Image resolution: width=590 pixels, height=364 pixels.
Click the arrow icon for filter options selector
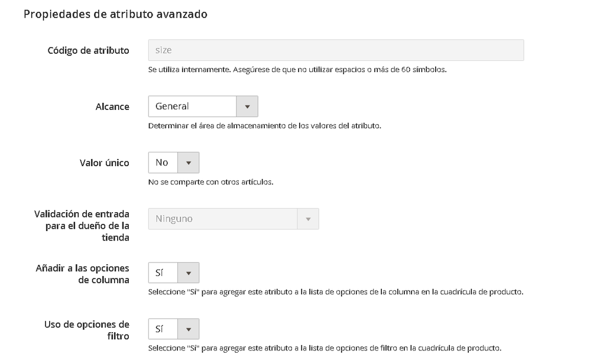[189, 329]
